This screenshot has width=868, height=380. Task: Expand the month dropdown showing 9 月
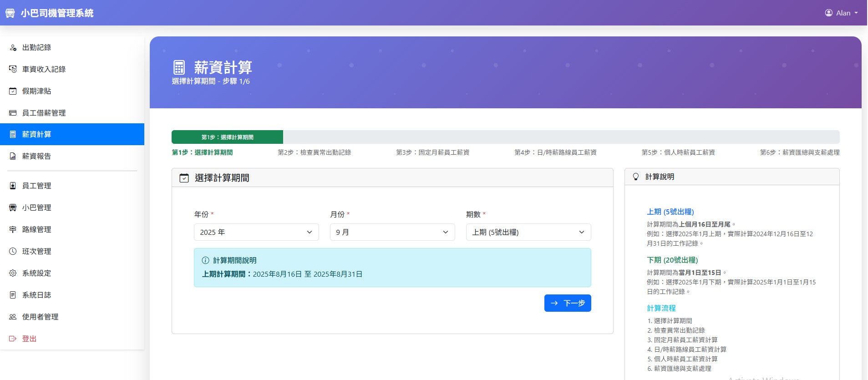point(392,232)
